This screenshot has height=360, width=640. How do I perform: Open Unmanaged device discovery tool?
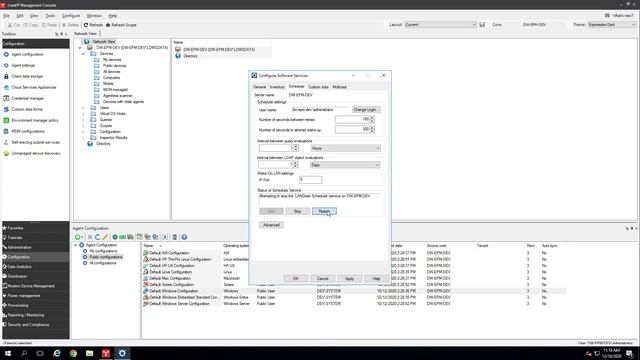(x=36, y=153)
